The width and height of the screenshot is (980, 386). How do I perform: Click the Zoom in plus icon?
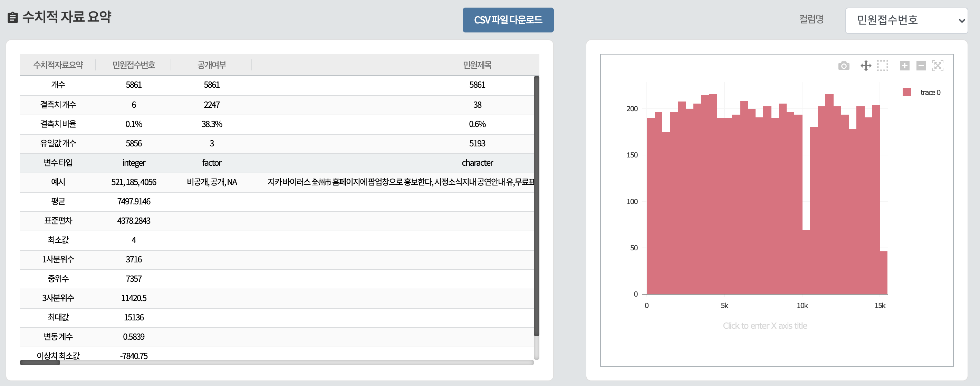point(904,66)
